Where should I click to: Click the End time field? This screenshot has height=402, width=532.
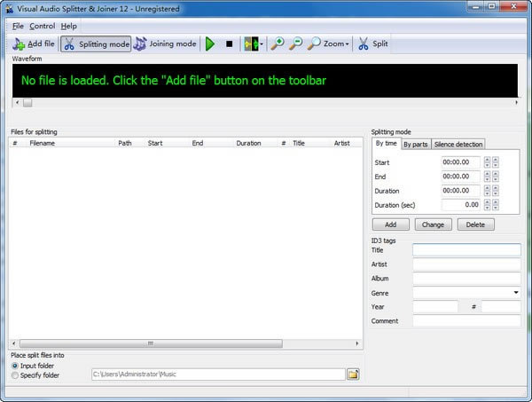pos(460,177)
